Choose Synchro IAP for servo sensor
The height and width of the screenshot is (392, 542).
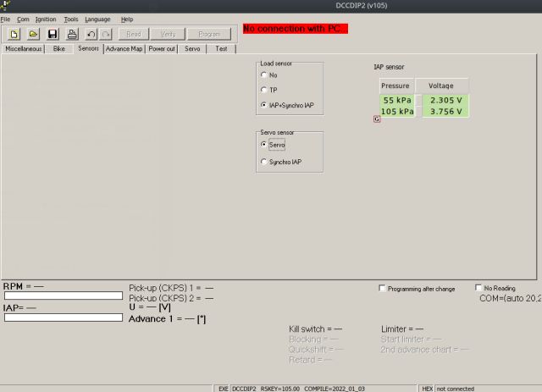tap(264, 162)
